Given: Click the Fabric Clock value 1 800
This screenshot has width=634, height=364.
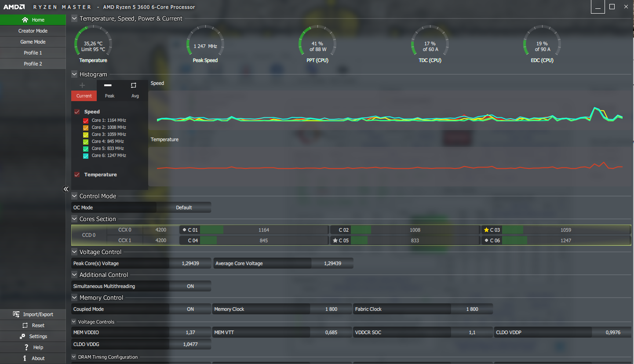Looking at the screenshot, I should point(472,309).
